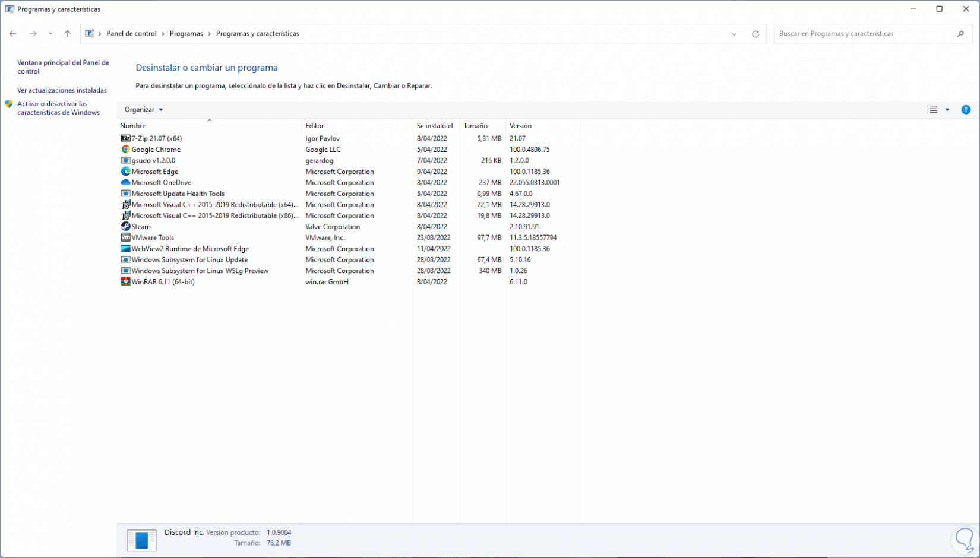Image resolution: width=980 pixels, height=558 pixels.
Task: Click the Igor Pavlov editor cell
Action: coord(323,138)
